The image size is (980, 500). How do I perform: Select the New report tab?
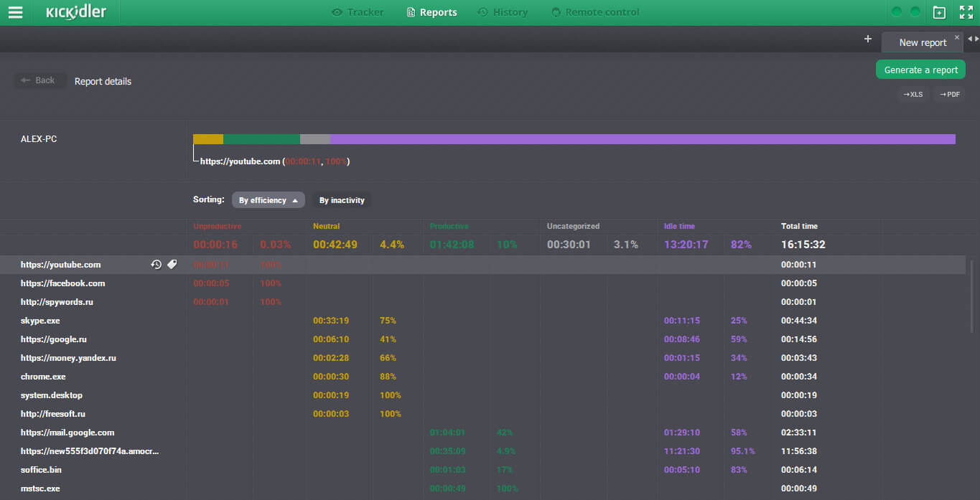pos(922,42)
